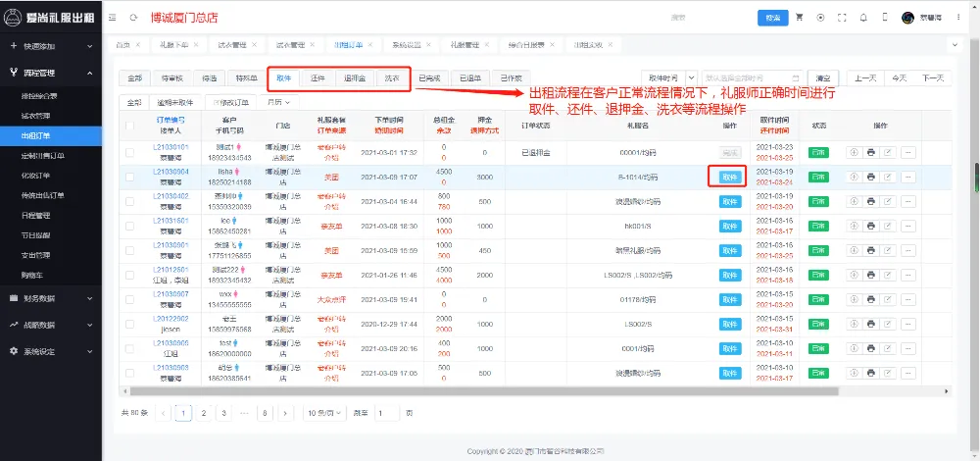This screenshot has width=980, height=461.
Task: Switch to the 还件 status tab
Action: tap(318, 77)
